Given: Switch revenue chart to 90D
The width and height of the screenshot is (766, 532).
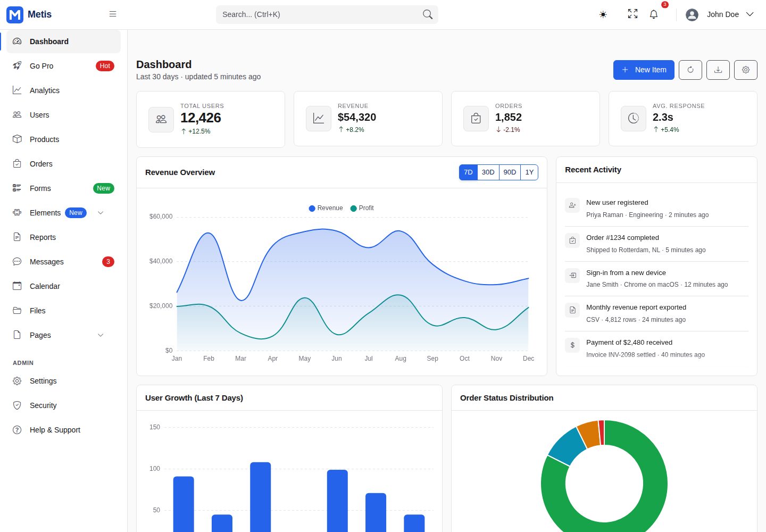Looking at the screenshot, I should pos(510,172).
